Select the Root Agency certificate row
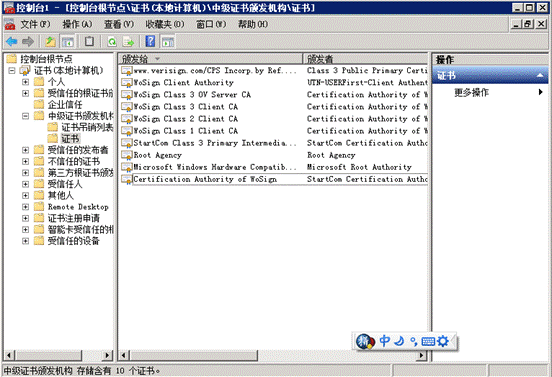 pyautogui.click(x=274, y=155)
